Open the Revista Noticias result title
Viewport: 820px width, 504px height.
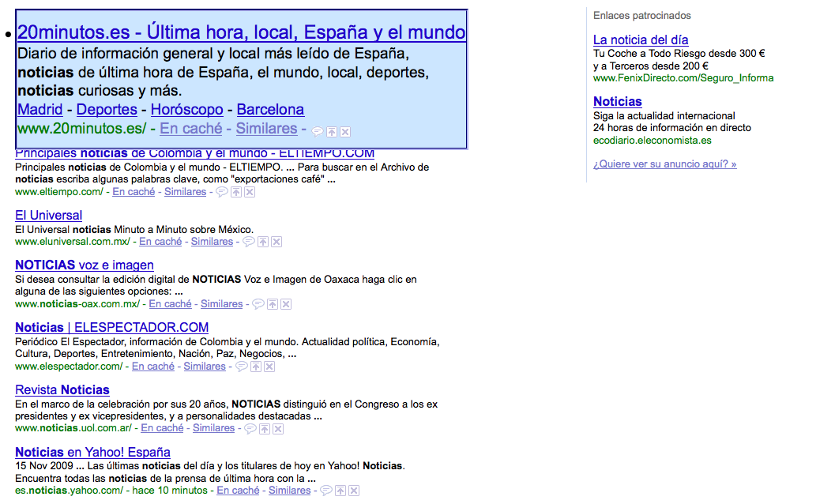[62, 390]
